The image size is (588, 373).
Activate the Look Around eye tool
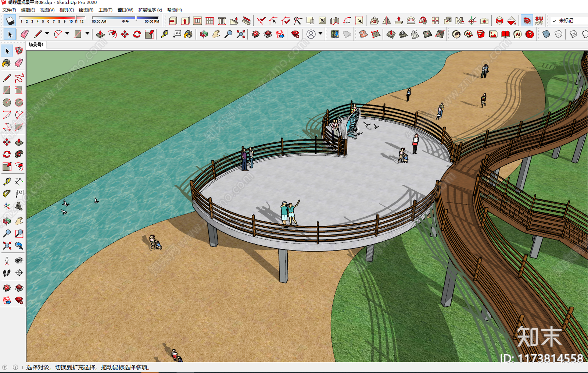coord(19,261)
